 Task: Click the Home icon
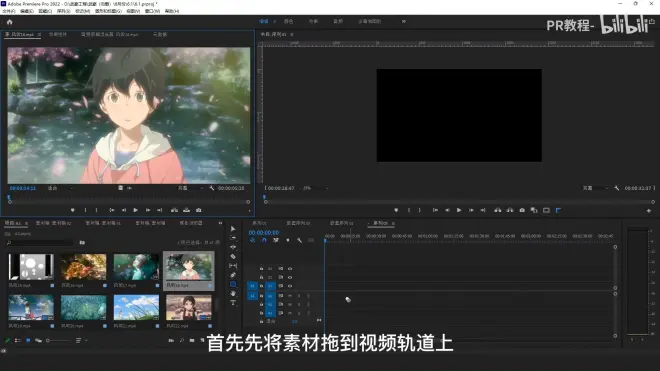click(x=10, y=22)
